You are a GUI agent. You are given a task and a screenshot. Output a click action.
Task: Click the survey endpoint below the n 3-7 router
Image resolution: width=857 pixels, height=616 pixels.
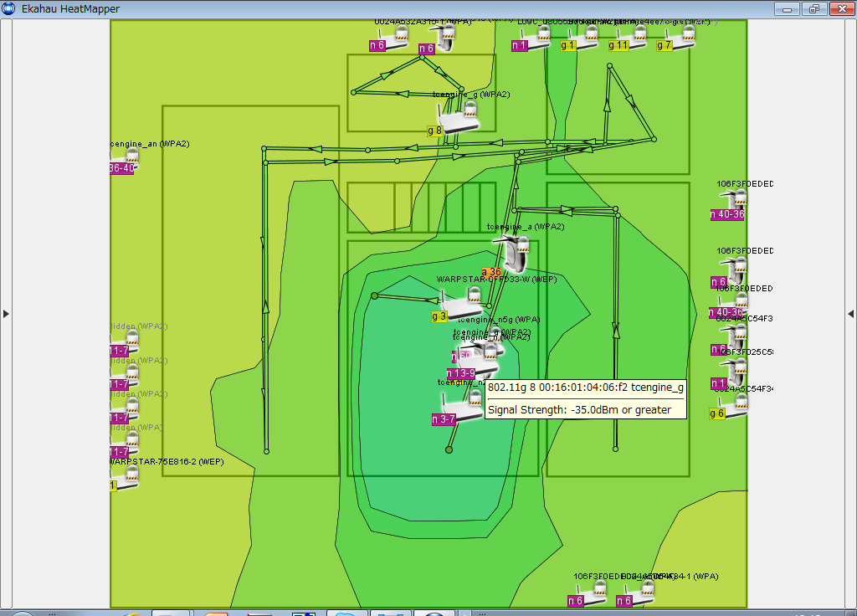449,449
